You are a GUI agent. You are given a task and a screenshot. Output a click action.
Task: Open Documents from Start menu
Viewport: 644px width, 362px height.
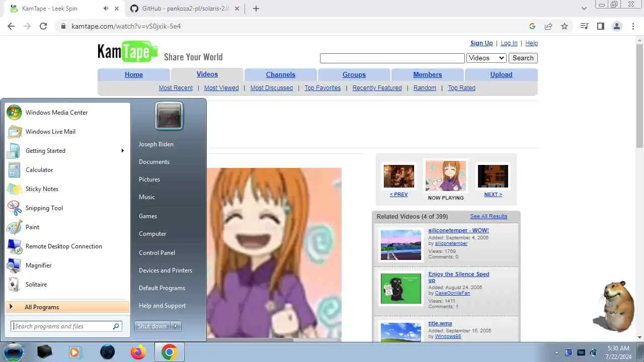154,162
